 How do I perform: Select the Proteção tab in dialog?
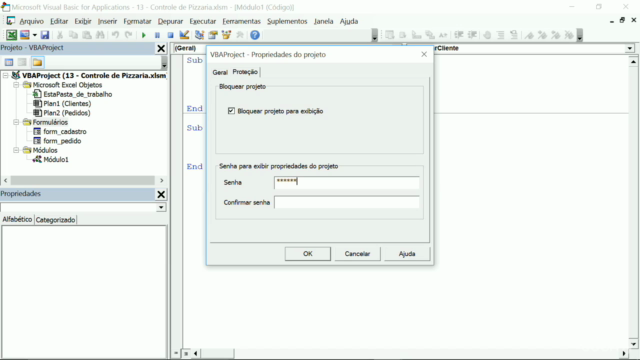click(245, 72)
